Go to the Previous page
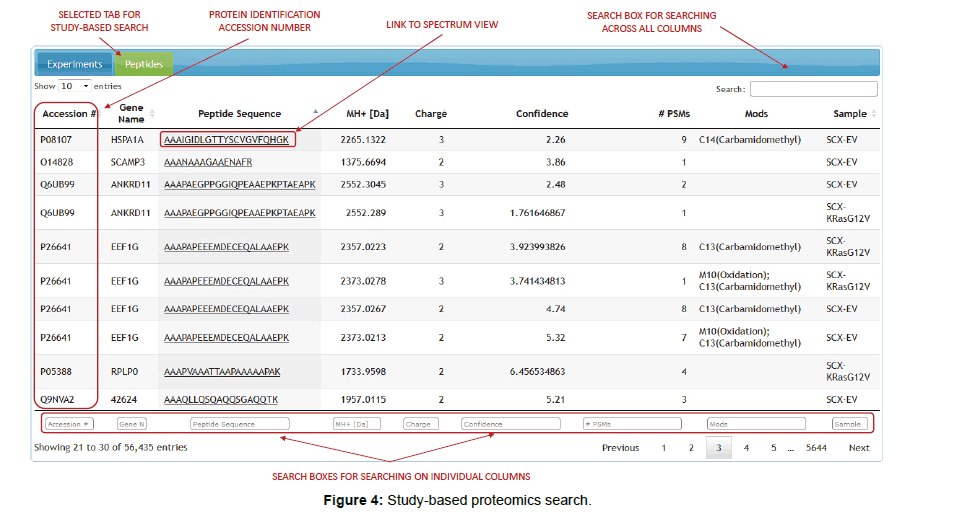Screen dimensions: 964x512 point(620,448)
